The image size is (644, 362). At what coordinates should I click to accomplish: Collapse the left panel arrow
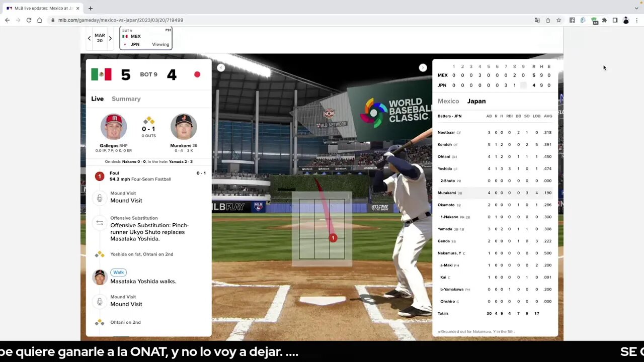[x=221, y=67]
